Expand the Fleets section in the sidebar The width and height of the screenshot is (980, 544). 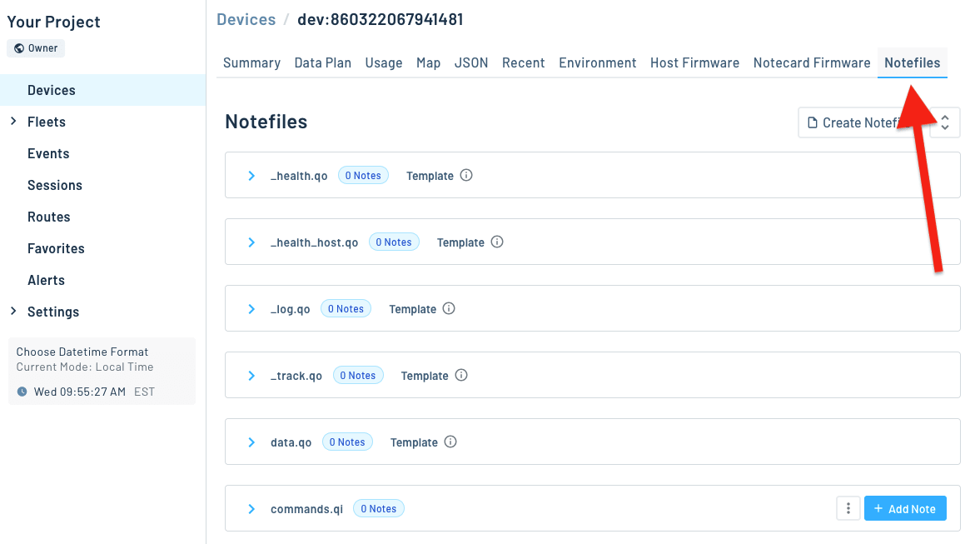click(x=12, y=121)
